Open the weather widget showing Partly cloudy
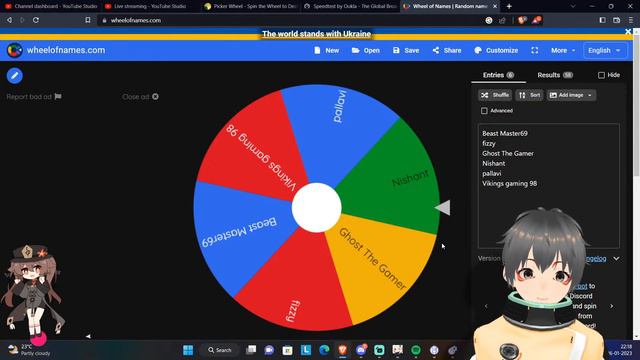 tap(29, 350)
